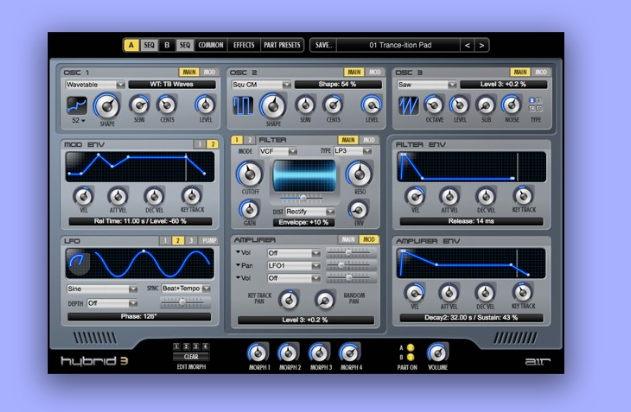Viewport: 631px width, 412px height.
Task: Open the OSC 1 Wavetable type dropdown
Action: tap(95, 85)
